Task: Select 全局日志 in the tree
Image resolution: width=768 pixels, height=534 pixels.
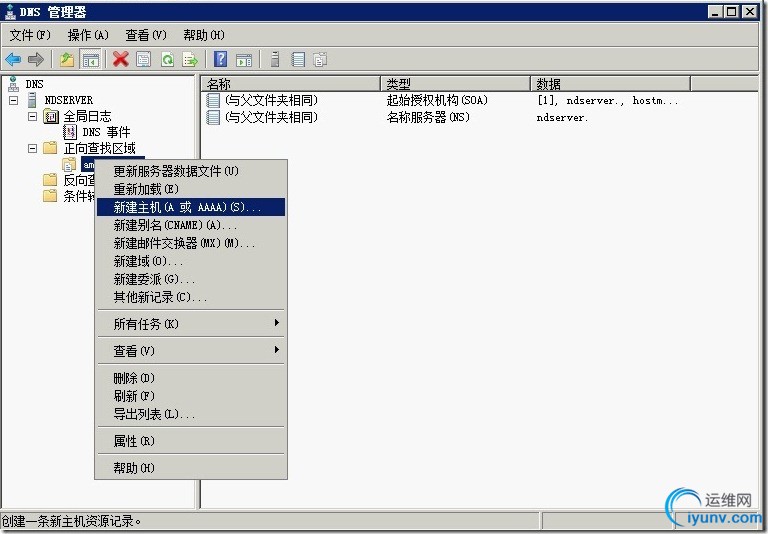Action: [87, 117]
